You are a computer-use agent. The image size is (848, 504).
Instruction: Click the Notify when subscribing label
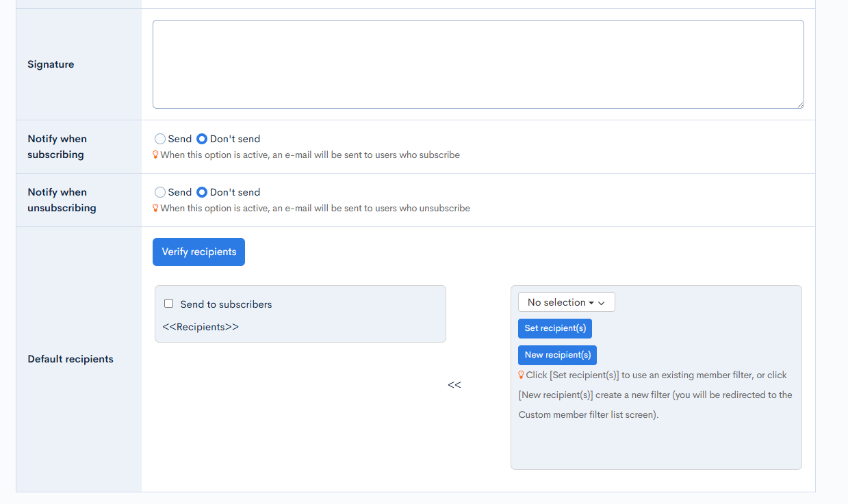[57, 146]
